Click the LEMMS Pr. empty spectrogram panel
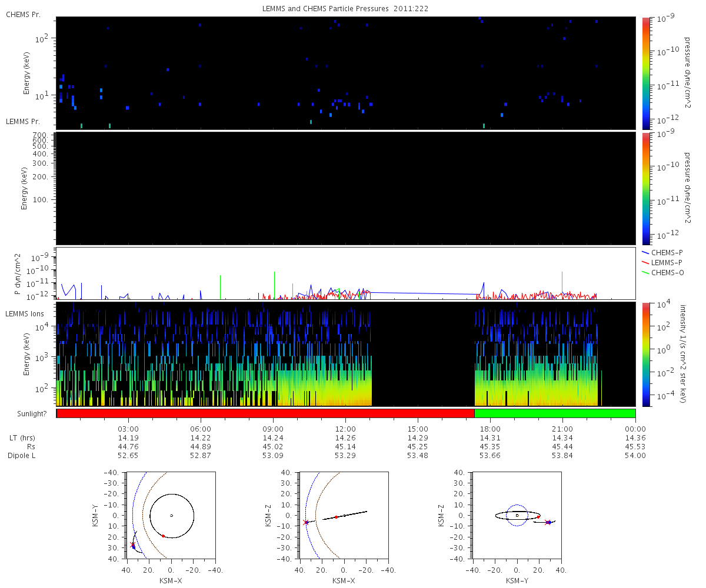 pos(346,188)
